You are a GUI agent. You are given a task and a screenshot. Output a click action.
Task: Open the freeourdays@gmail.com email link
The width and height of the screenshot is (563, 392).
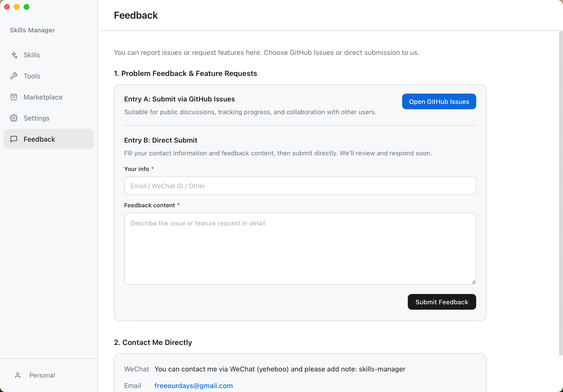click(x=193, y=386)
